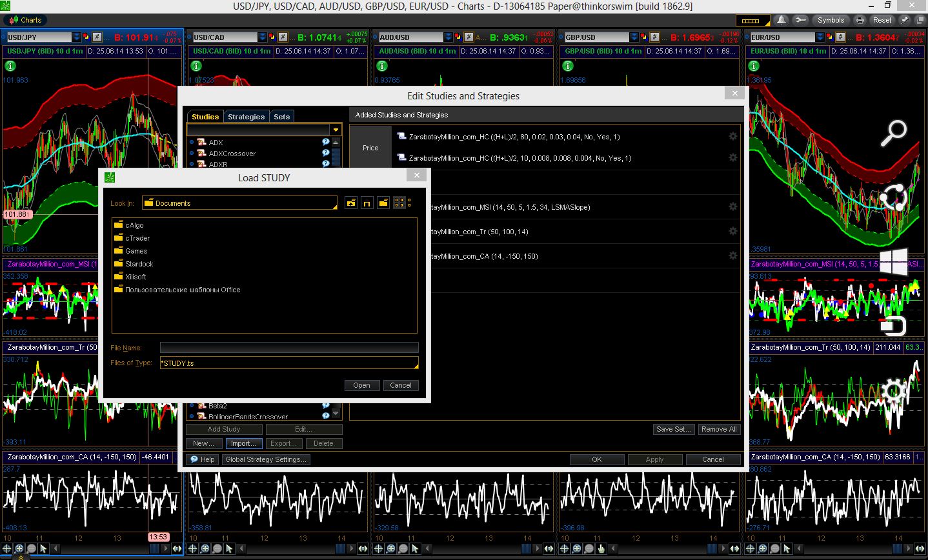Open Global Strategy Settings
This screenshot has width=928, height=560.
[266, 460]
